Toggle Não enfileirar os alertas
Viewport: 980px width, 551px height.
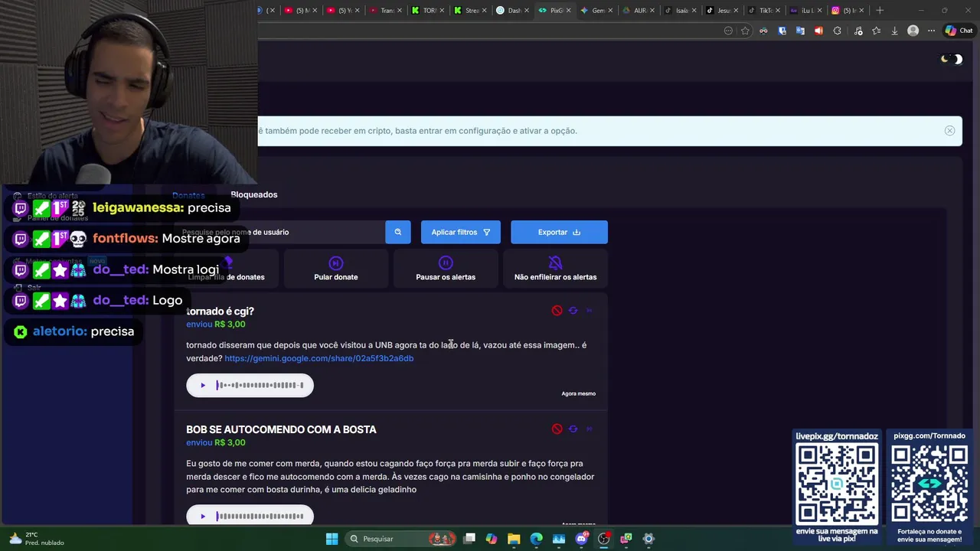555,269
